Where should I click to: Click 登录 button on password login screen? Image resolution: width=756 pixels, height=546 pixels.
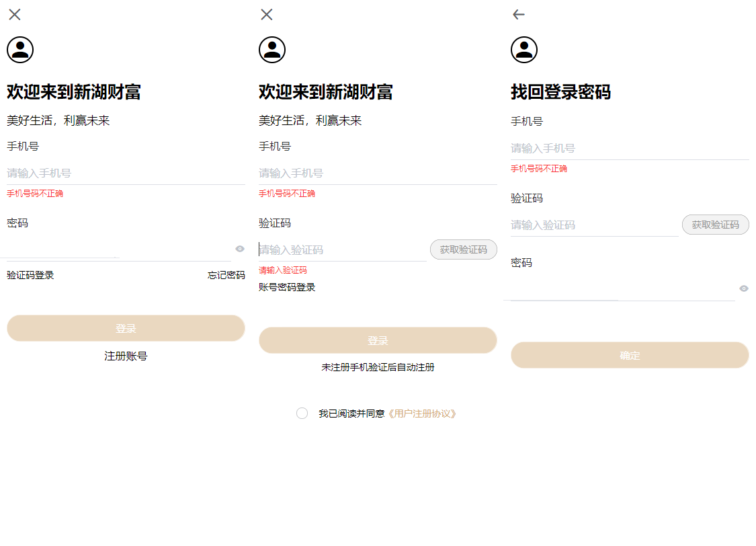tap(126, 328)
